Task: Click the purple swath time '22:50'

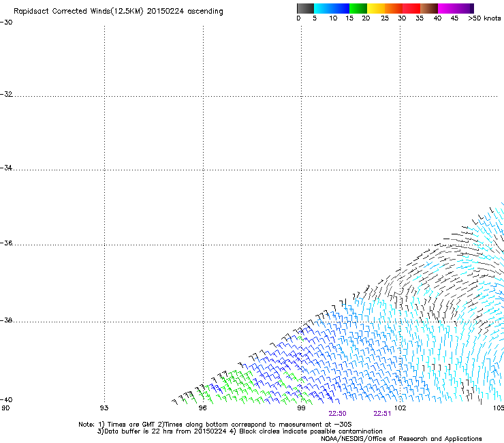Action: pos(337,414)
